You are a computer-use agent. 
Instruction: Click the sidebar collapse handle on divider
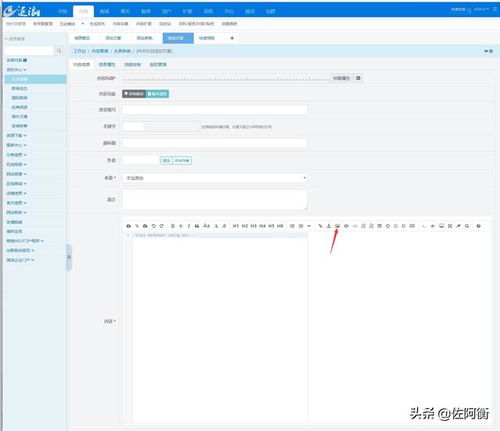point(69,257)
